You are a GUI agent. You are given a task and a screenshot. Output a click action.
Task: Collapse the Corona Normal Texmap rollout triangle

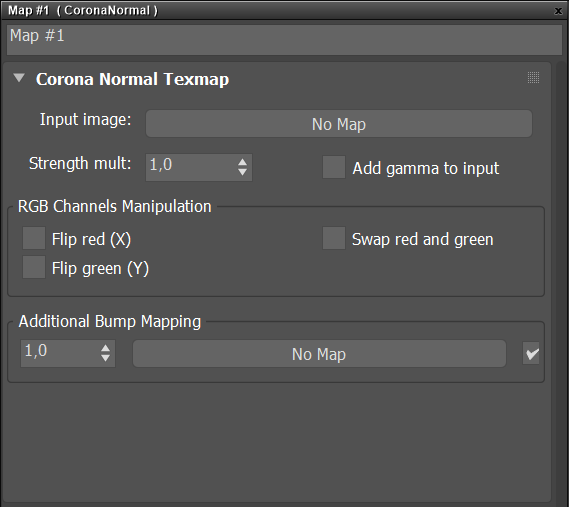[19, 78]
